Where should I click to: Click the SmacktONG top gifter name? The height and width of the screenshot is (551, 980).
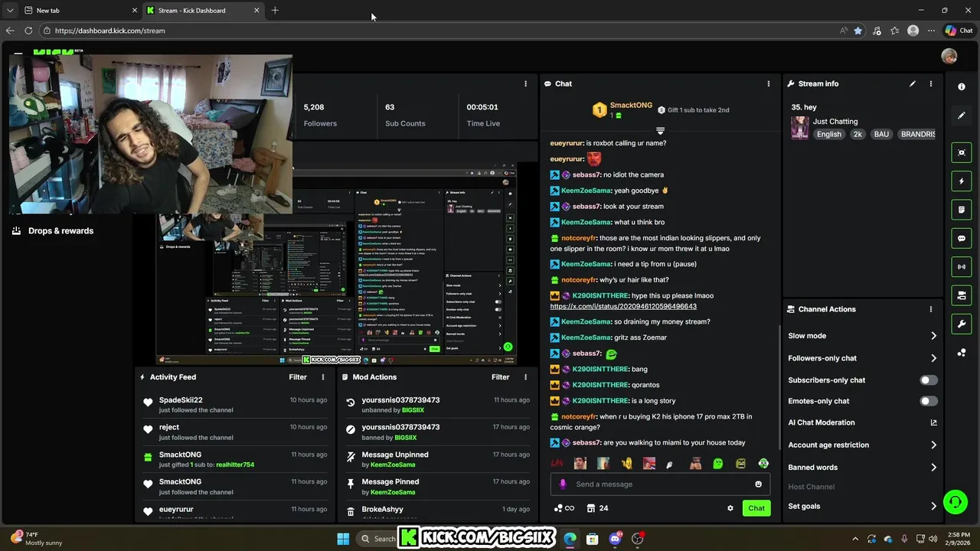(x=631, y=106)
